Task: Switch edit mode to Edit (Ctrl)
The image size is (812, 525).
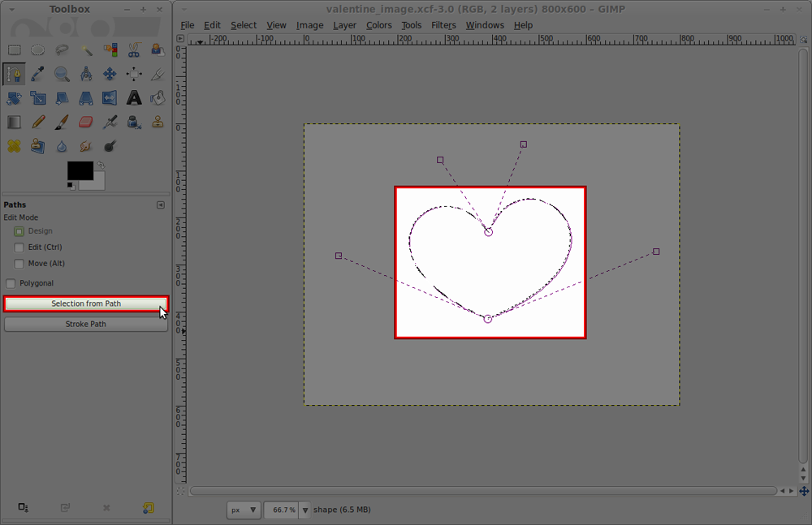Action: [x=18, y=247]
